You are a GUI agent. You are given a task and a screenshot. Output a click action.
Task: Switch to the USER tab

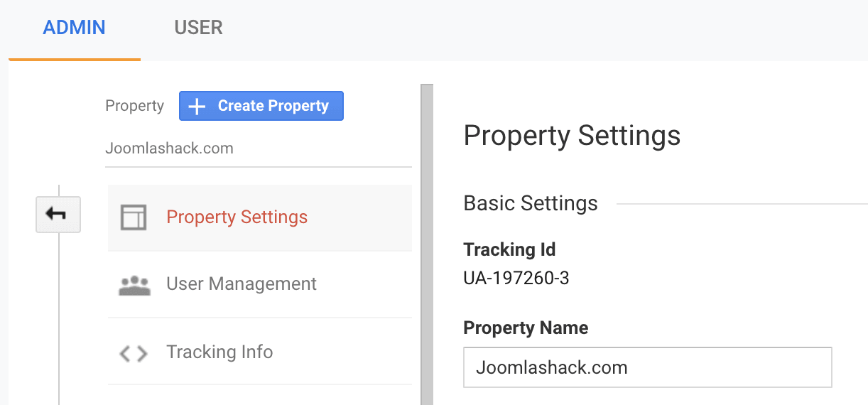[x=198, y=28]
